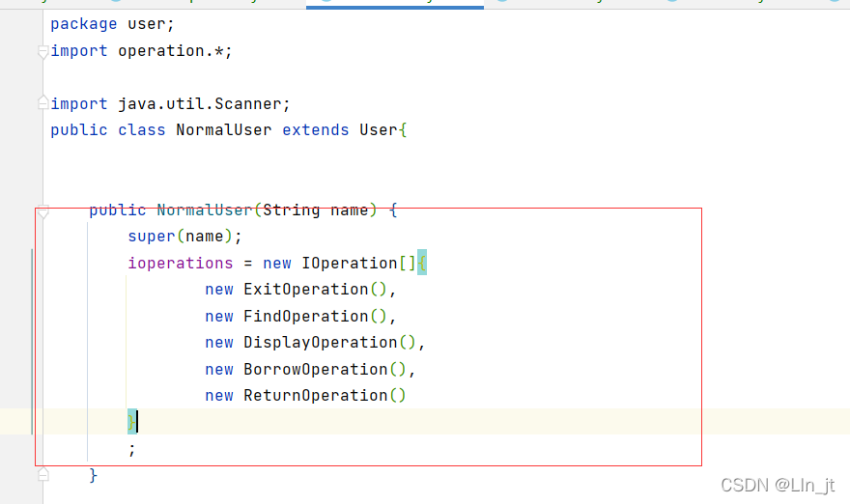Click 'DisplayOperation' in the array
850x504 pixels.
click(x=321, y=343)
